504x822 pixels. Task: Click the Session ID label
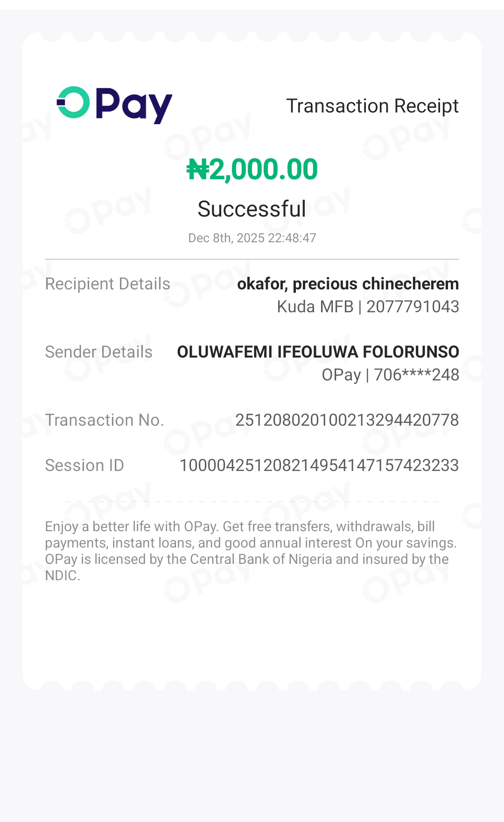pos(84,465)
